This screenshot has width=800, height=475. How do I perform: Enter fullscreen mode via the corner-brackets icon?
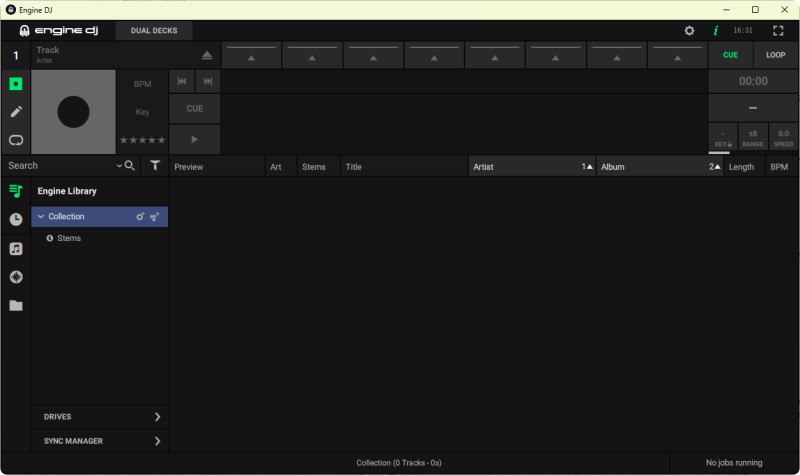778,31
